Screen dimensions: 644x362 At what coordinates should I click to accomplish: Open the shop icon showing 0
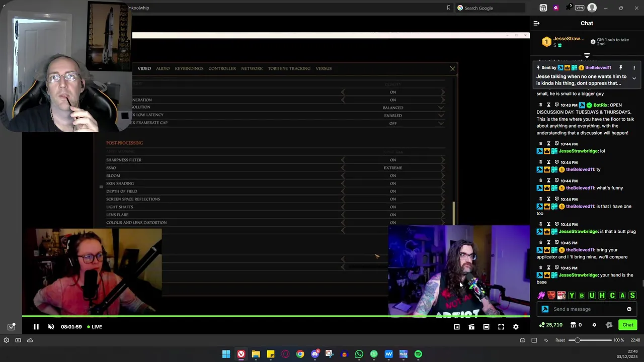click(x=576, y=325)
